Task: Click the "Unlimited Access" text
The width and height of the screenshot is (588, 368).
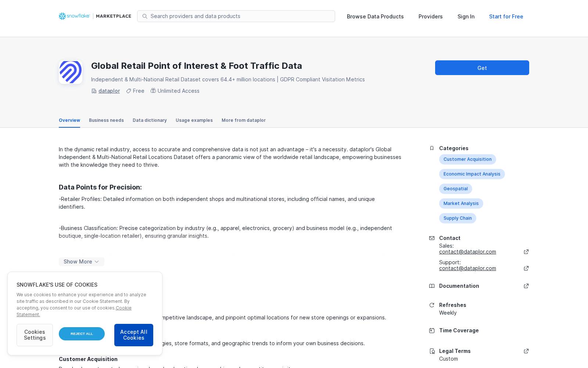Action: point(179,91)
